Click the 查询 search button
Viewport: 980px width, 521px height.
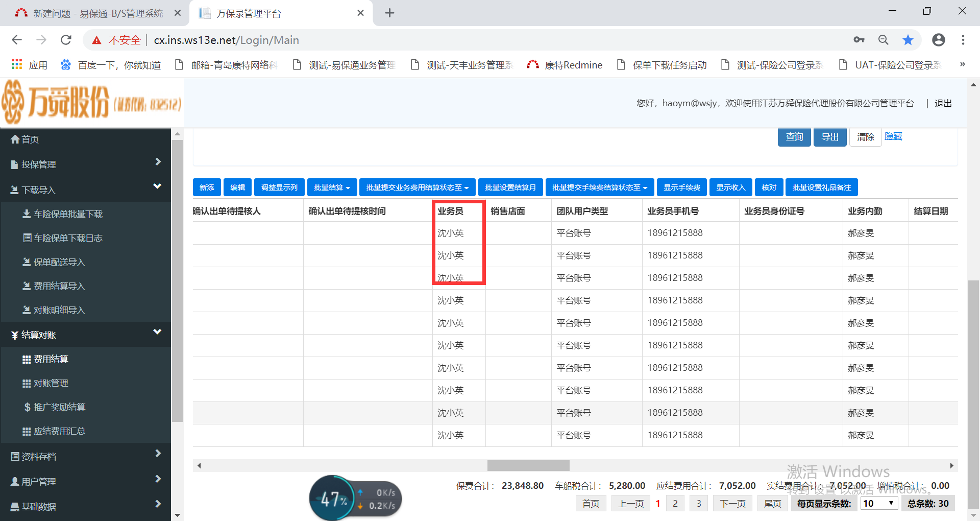[x=794, y=137]
